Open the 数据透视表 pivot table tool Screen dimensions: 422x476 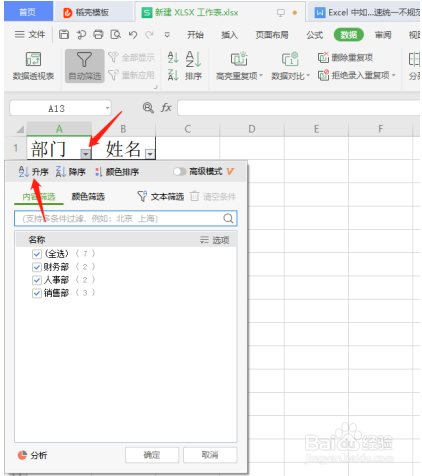[x=33, y=66]
